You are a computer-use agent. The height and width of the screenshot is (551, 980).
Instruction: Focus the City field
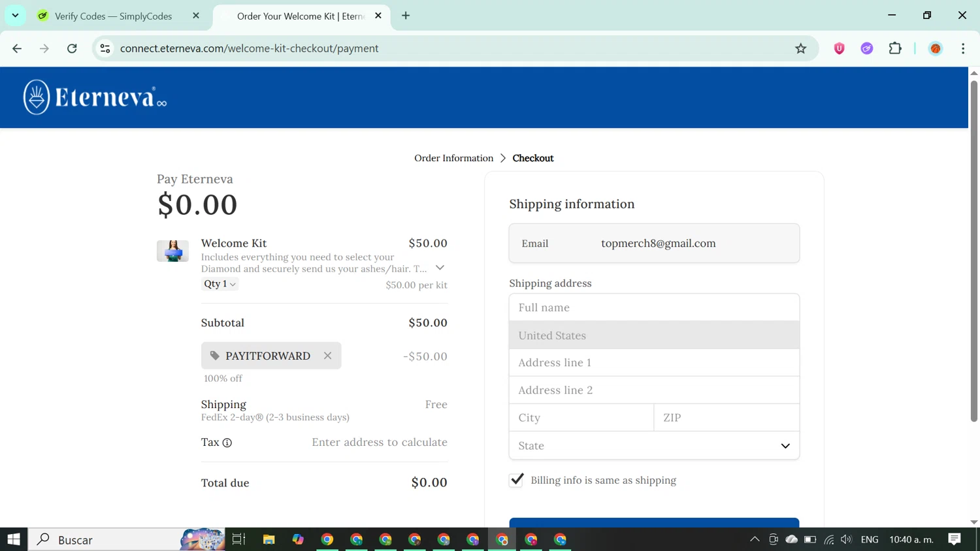(581, 418)
